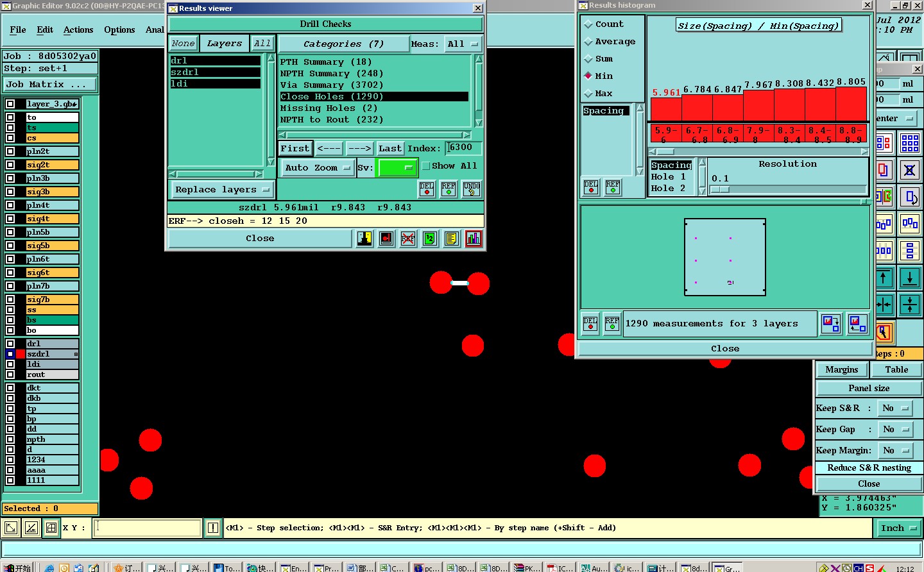Click the red swatch of the szdrl layer

(x=21, y=354)
